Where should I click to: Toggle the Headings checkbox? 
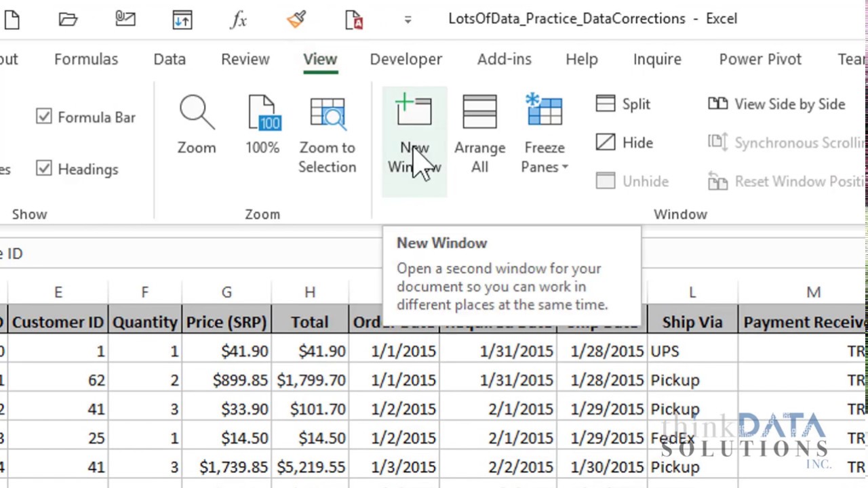click(x=44, y=168)
